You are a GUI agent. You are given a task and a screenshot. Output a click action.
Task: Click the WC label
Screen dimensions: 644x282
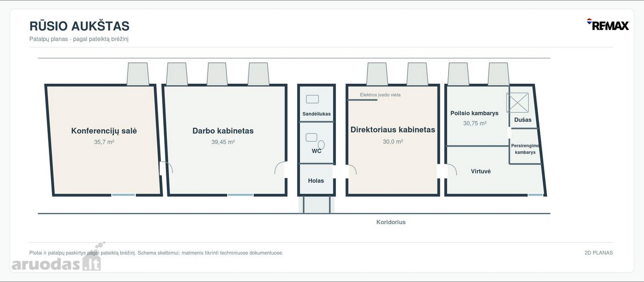click(x=317, y=151)
